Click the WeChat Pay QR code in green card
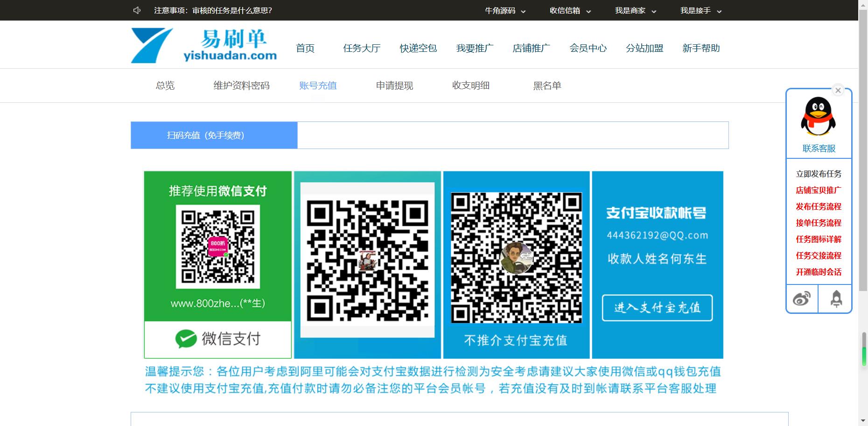 coord(217,247)
